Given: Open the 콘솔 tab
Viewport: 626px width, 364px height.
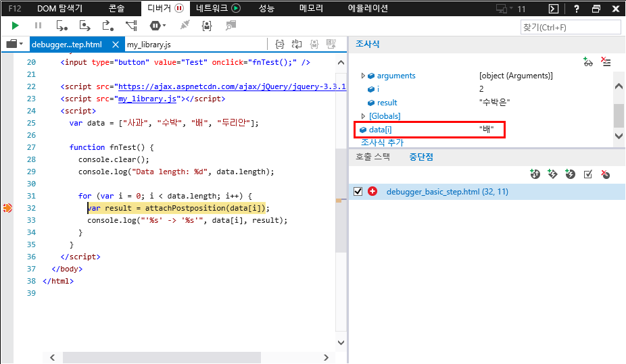Looking at the screenshot, I should tap(116, 8).
